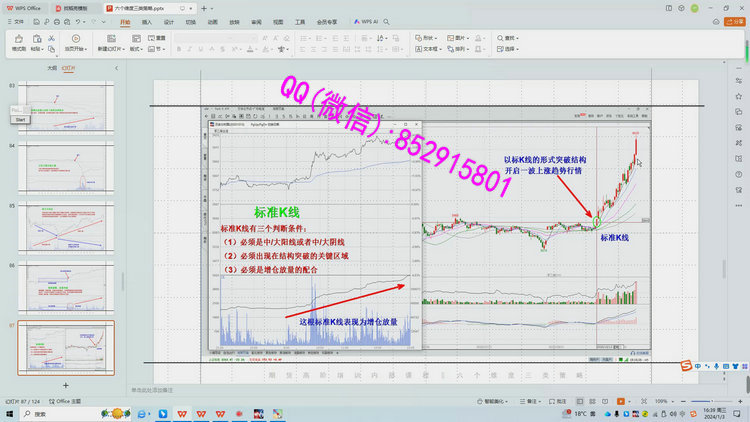
Task: Click the Find icon (查找)
Action: point(509,37)
